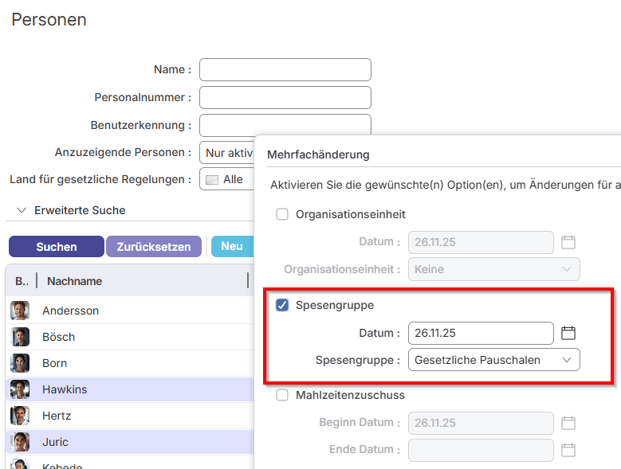The image size is (621, 469).
Task: Click Bösch's profile picture
Action: pyautogui.click(x=20, y=337)
